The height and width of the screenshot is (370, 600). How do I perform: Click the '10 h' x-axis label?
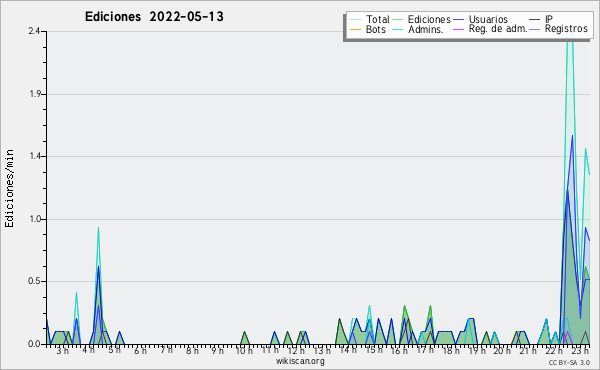[244, 351]
